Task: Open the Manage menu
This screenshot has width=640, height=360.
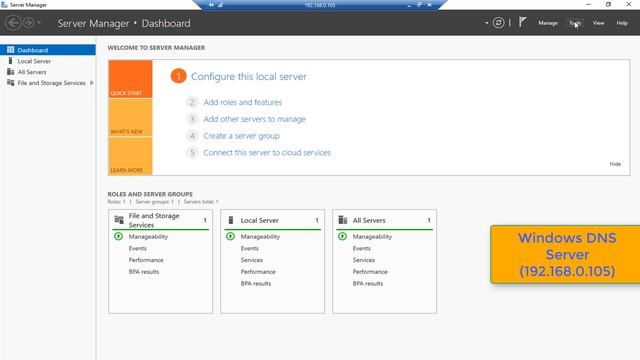Action: coord(548,23)
